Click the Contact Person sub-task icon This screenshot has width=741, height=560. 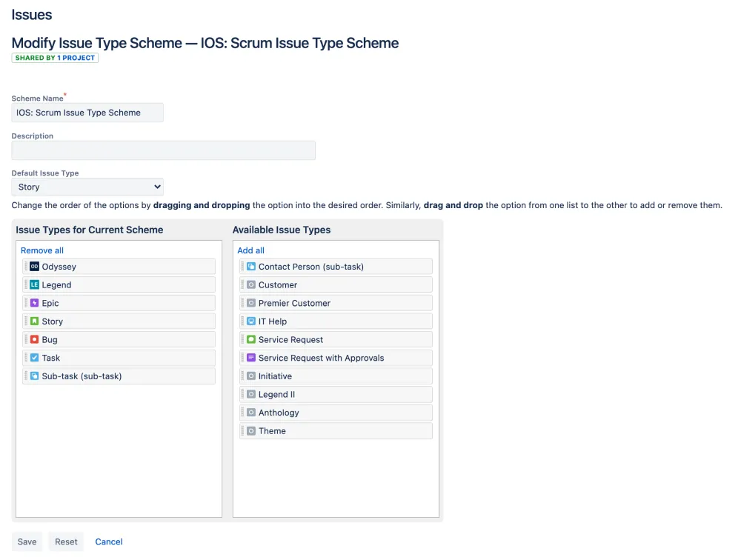pos(251,267)
